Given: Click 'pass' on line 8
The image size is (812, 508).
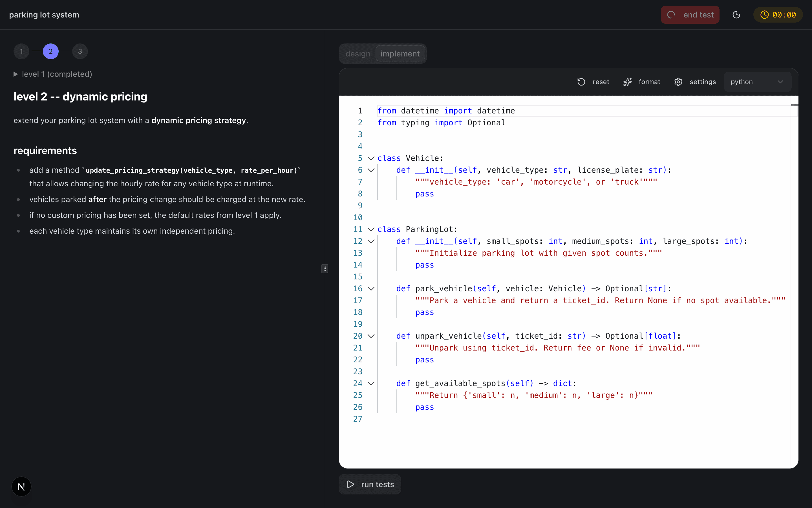Looking at the screenshot, I should tap(424, 194).
